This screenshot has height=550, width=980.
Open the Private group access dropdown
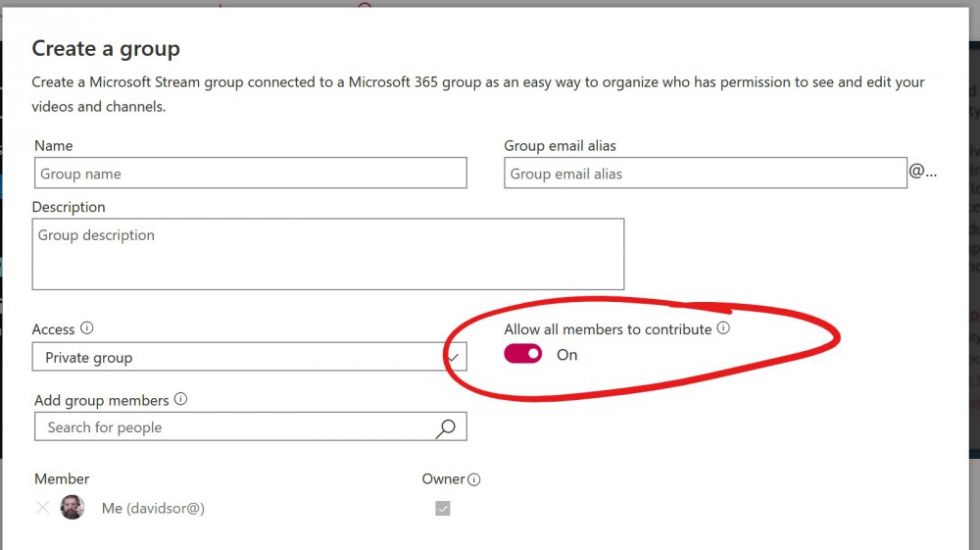(x=249, y=357)
